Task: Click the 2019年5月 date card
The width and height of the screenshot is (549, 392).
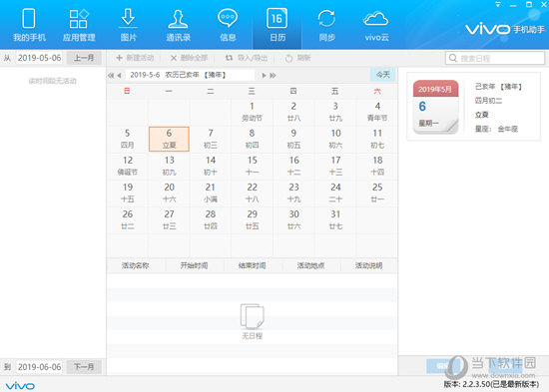Action: coord(435,107)
